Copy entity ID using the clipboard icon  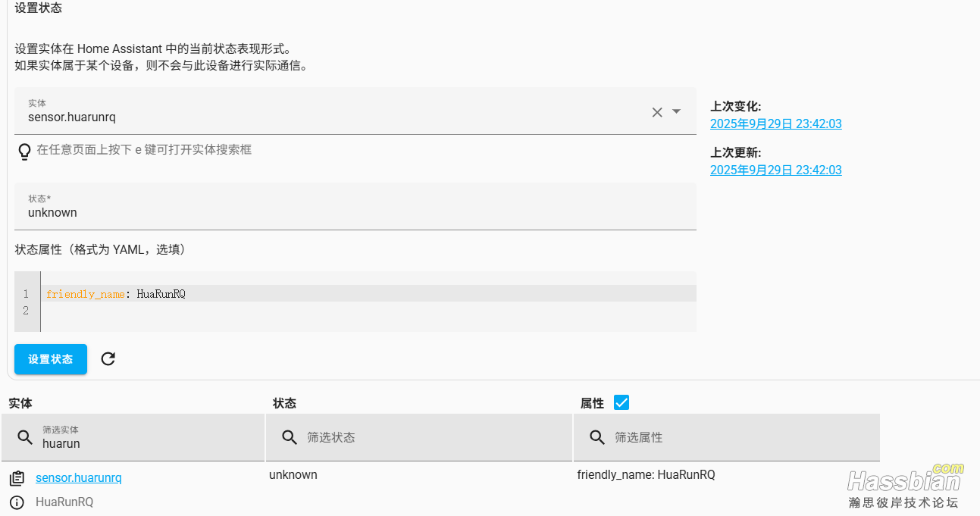click(x=17, y=478)
